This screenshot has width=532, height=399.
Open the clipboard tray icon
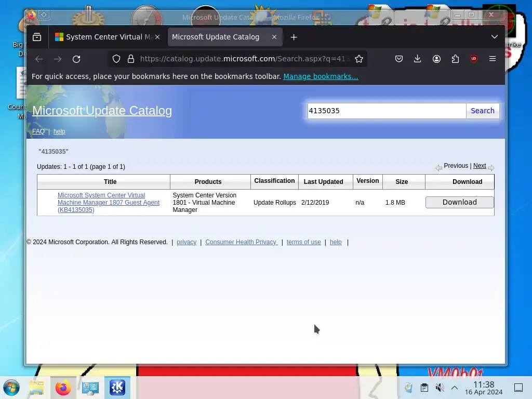coord(424,388)
